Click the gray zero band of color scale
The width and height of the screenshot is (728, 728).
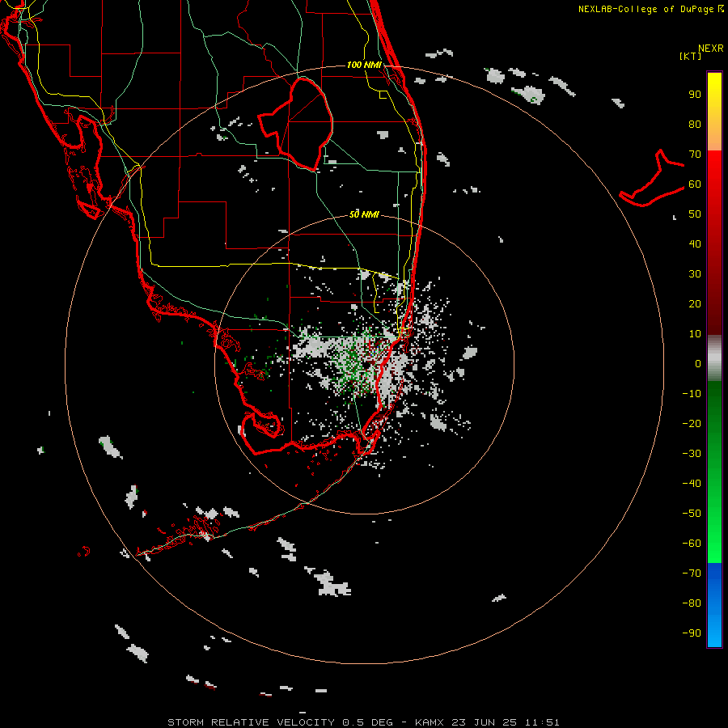coord(714,358)
